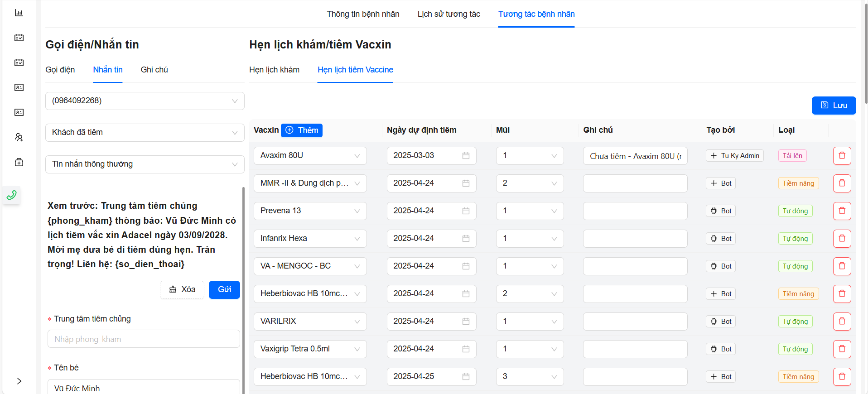Click note field with Chưa tiêm - Avaxim 80U
This screenshot has height=394, width=868.
[635, 156]
